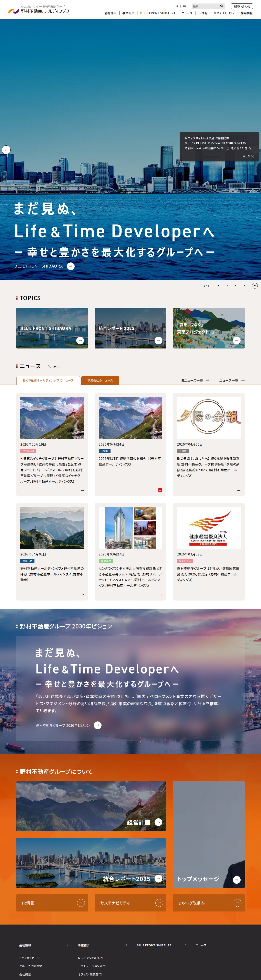Click the トップメッセージ arrow icon
The image size is (261, 980).
237,879
